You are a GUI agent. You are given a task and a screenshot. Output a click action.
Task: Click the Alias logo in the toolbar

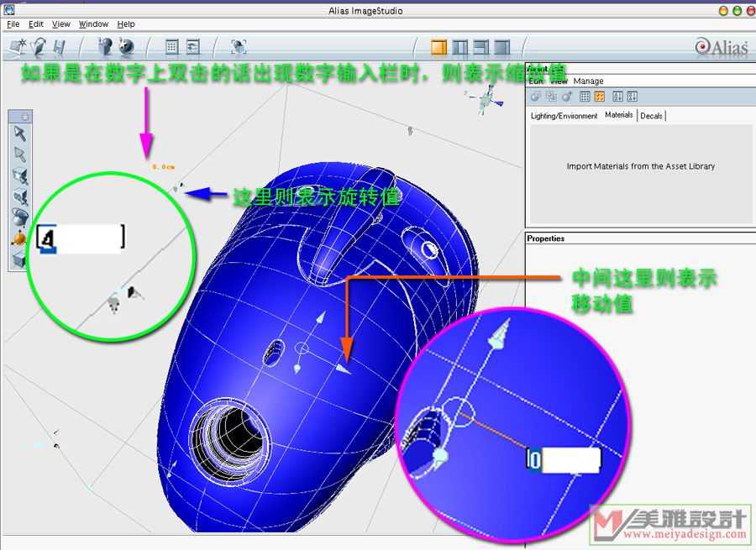coord(722,47)
